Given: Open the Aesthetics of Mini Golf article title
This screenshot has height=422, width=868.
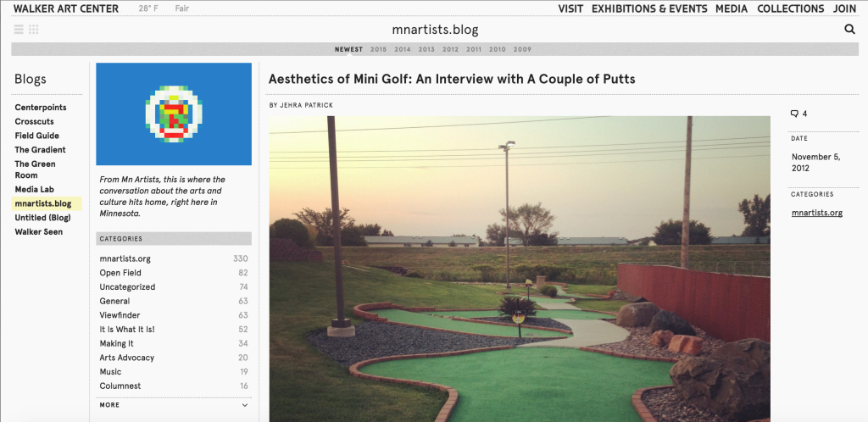Looking at the screenshot, I should [452, 79].
